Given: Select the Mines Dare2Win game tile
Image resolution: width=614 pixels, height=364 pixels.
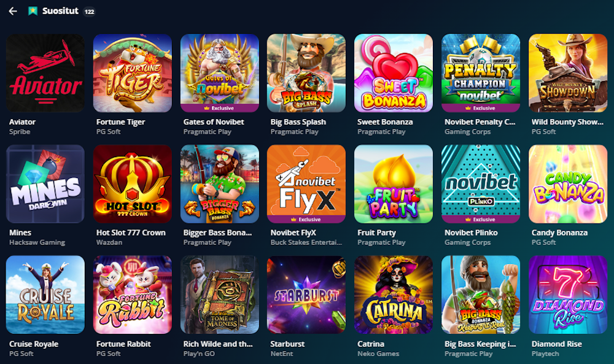Looking at the screenshot, I should (x=45, y=184).
